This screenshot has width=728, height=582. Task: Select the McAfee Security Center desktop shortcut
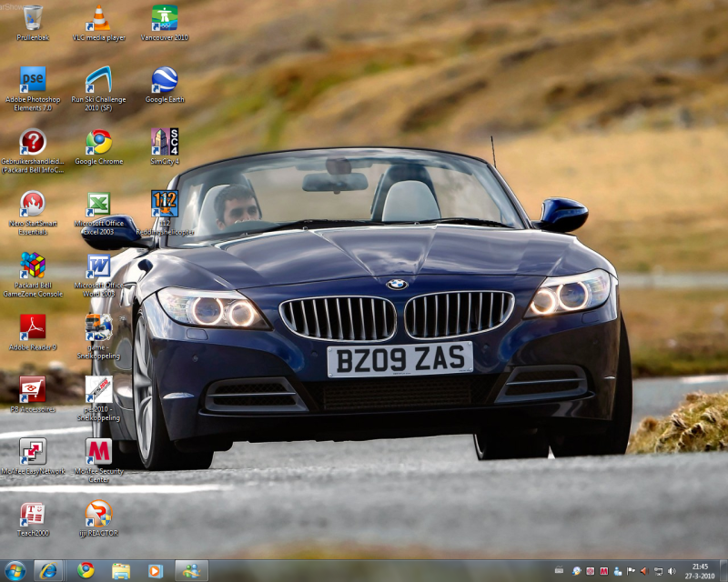99,461
